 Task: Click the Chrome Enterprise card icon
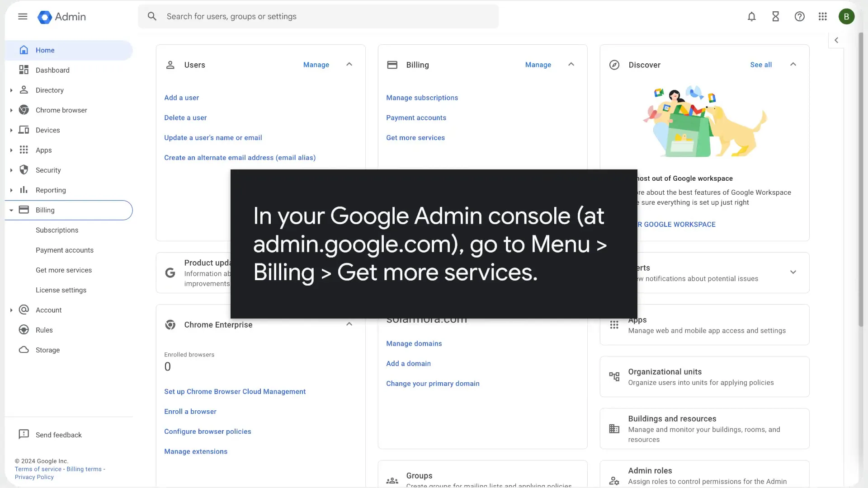tap(170, 325)
